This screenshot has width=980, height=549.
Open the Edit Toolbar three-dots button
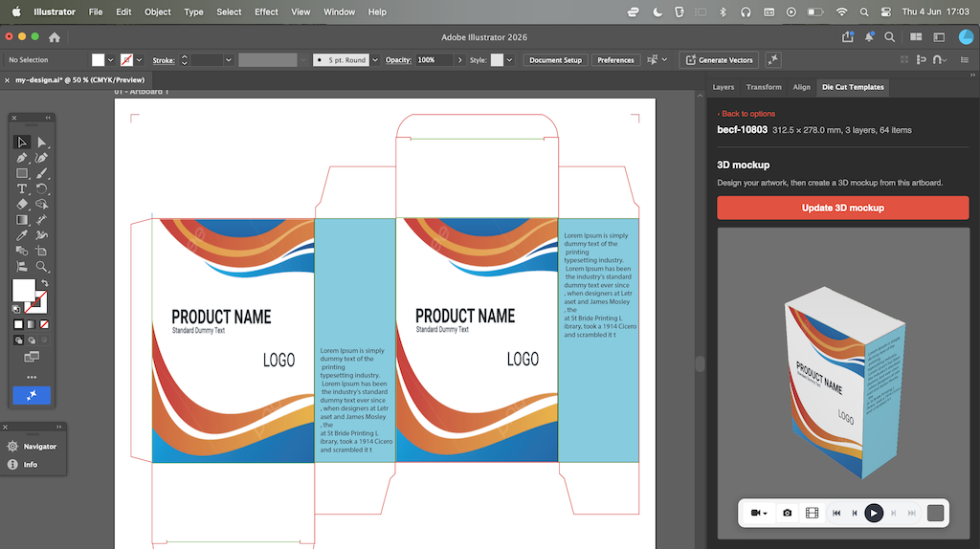[32, 377]
